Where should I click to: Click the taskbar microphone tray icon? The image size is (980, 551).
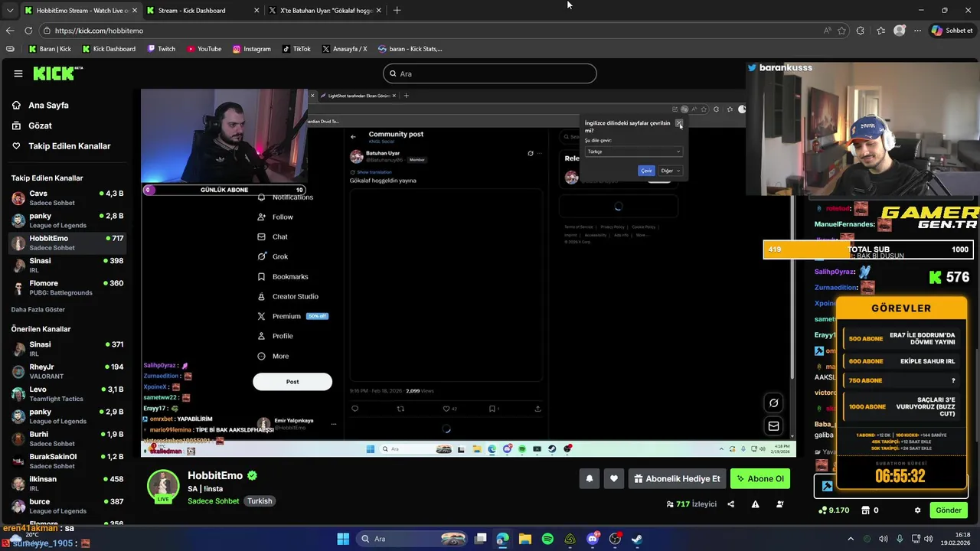tap(900, 539)
